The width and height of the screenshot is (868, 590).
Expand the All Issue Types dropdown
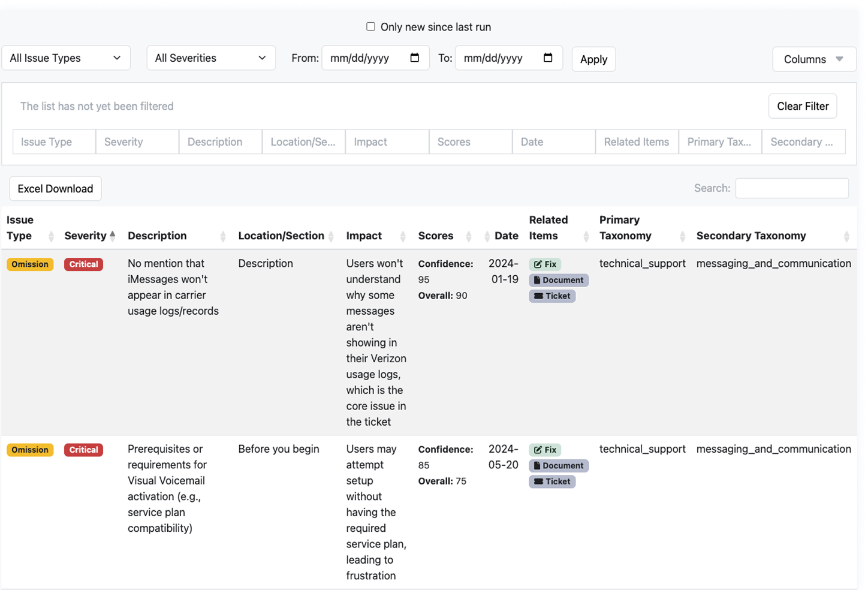click(66, 58)
